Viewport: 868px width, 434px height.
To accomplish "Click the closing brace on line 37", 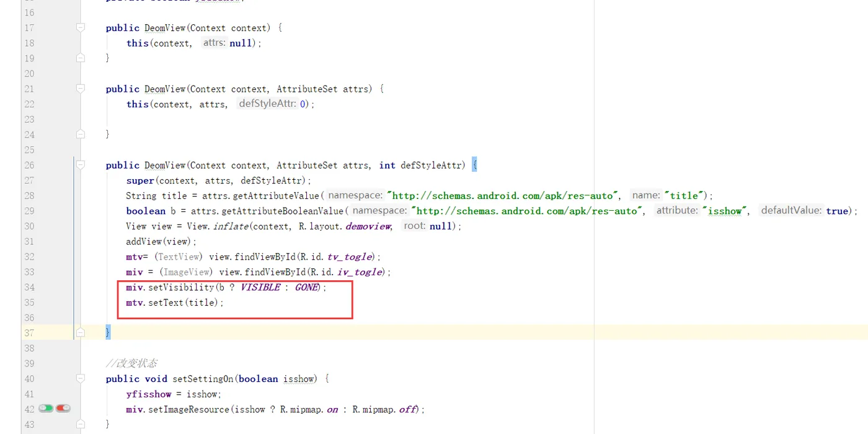I will pyautogui.click(x=108, y=333).
